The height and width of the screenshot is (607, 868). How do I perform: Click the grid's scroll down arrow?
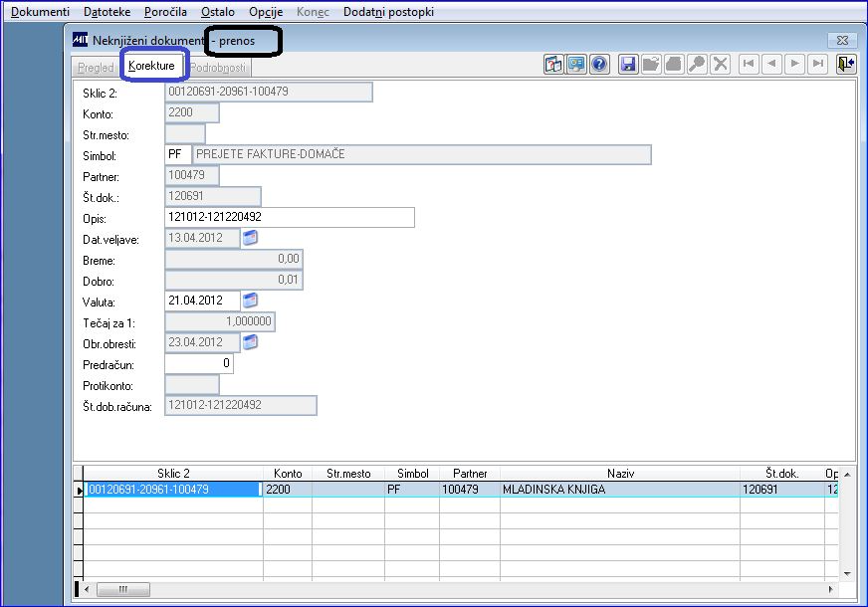847,574
